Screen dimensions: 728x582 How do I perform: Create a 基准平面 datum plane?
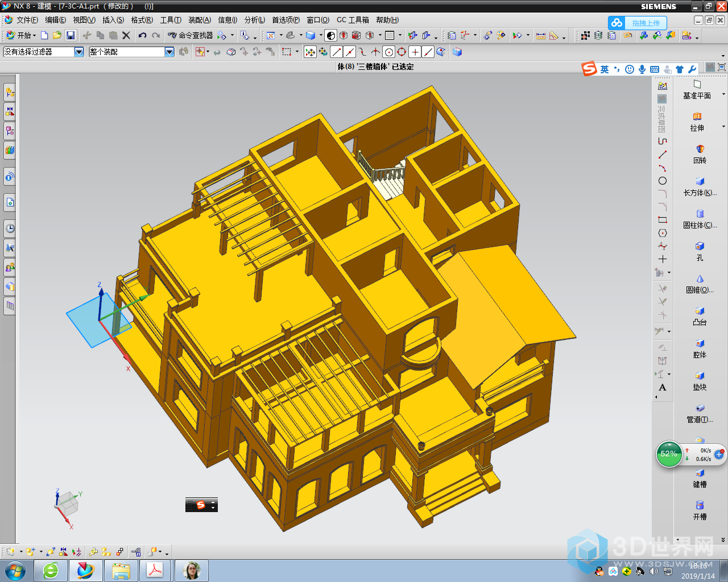point(697,89)
